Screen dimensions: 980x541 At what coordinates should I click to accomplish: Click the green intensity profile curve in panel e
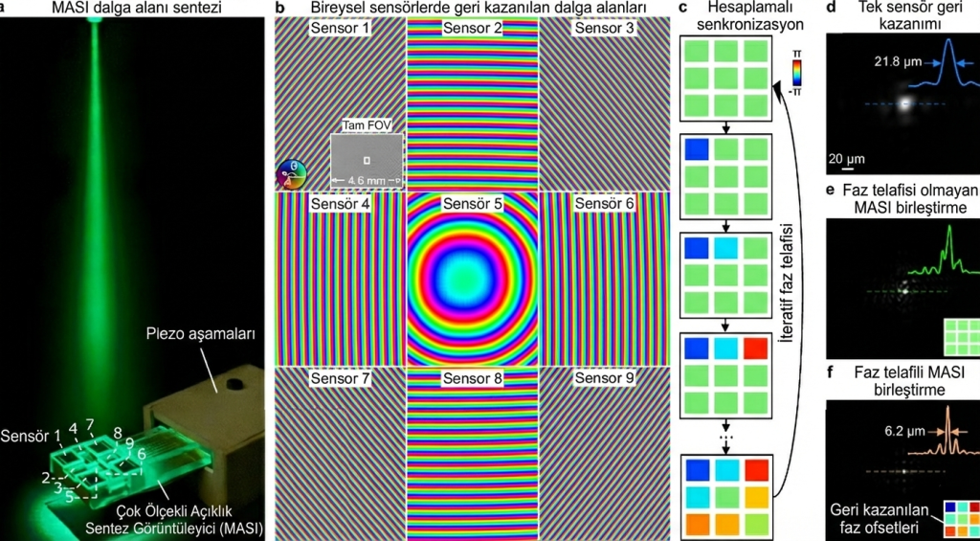[x=944, y=250]
